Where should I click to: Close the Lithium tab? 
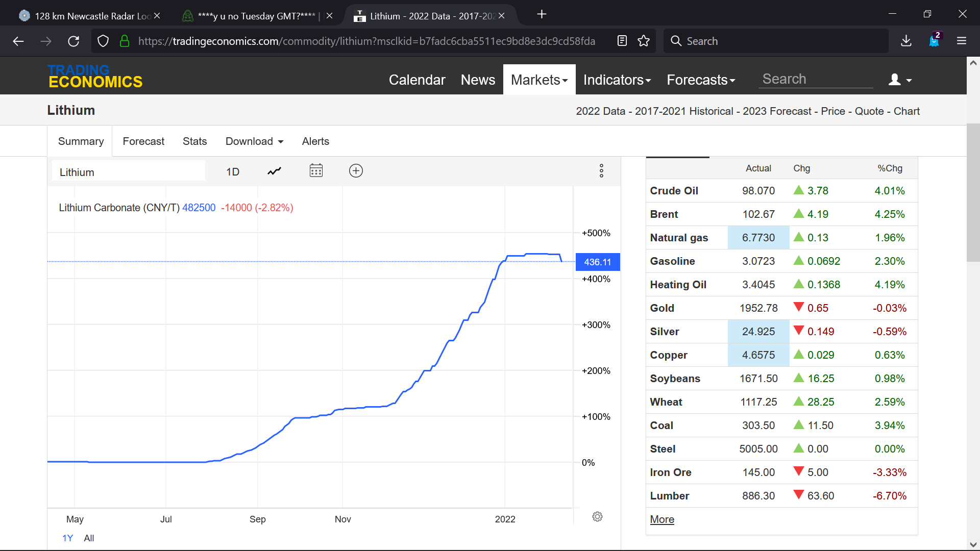tap(502, 16)
